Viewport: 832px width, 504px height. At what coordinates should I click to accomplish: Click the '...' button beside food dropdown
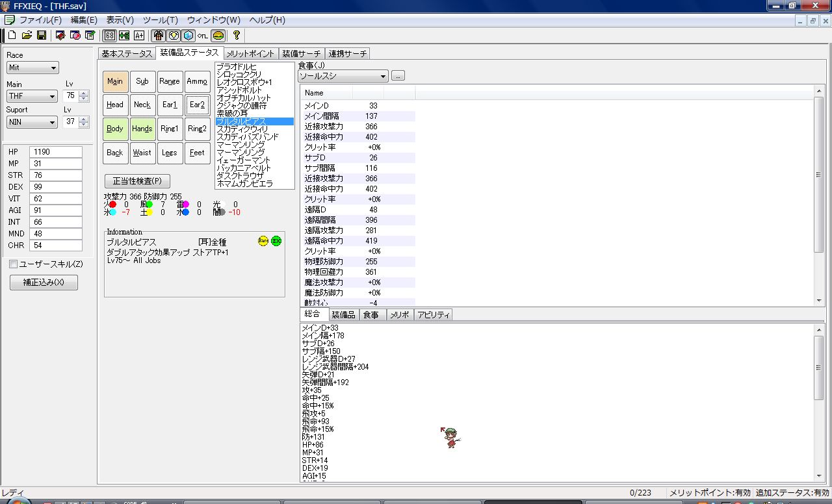click(398, 76)
